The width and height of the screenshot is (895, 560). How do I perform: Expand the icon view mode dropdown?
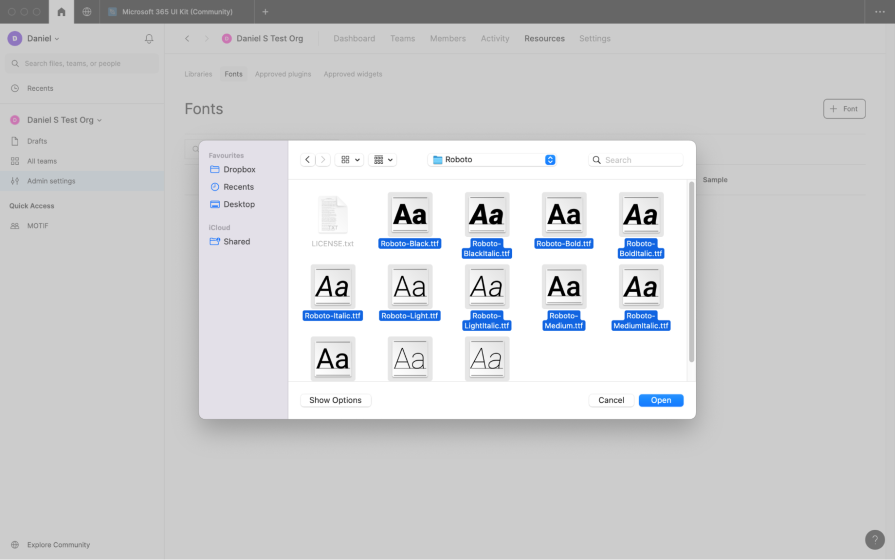(350, 160)
